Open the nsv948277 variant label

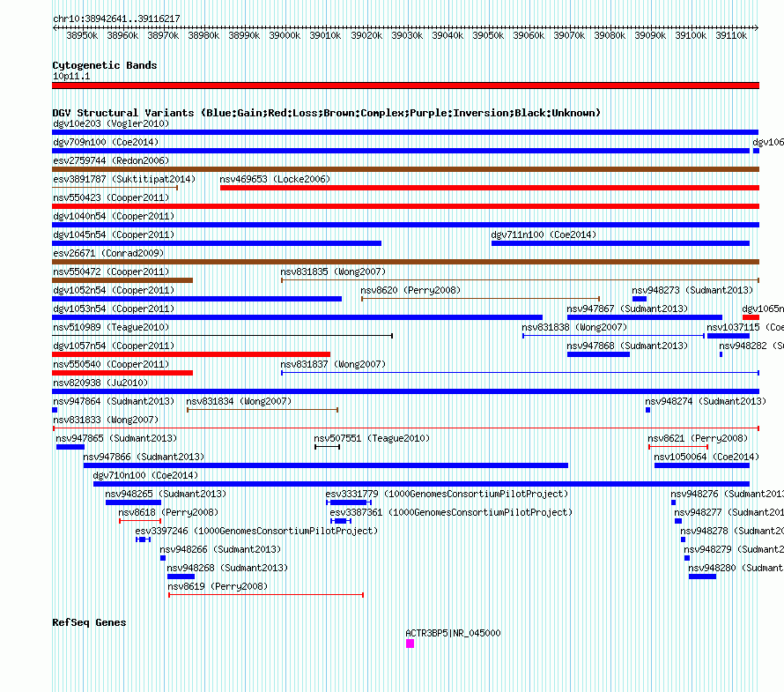pos(729,512)
